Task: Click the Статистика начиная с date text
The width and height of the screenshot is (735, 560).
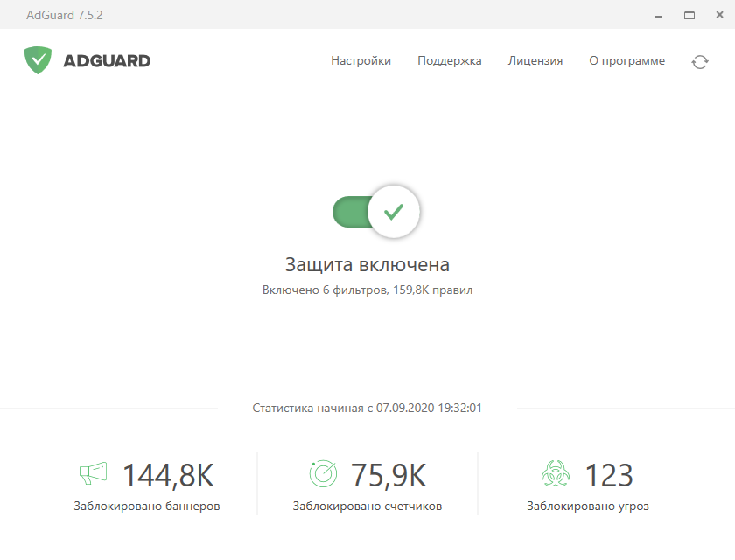Action: pos(367,408)
